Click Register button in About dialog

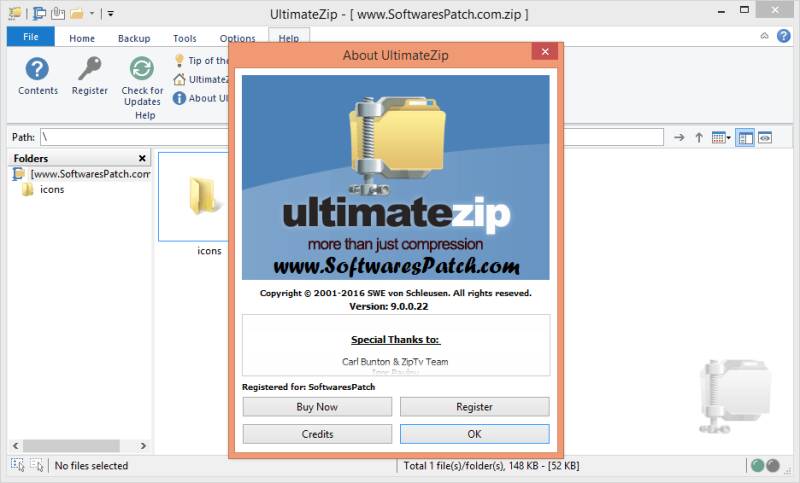point(474,406)
